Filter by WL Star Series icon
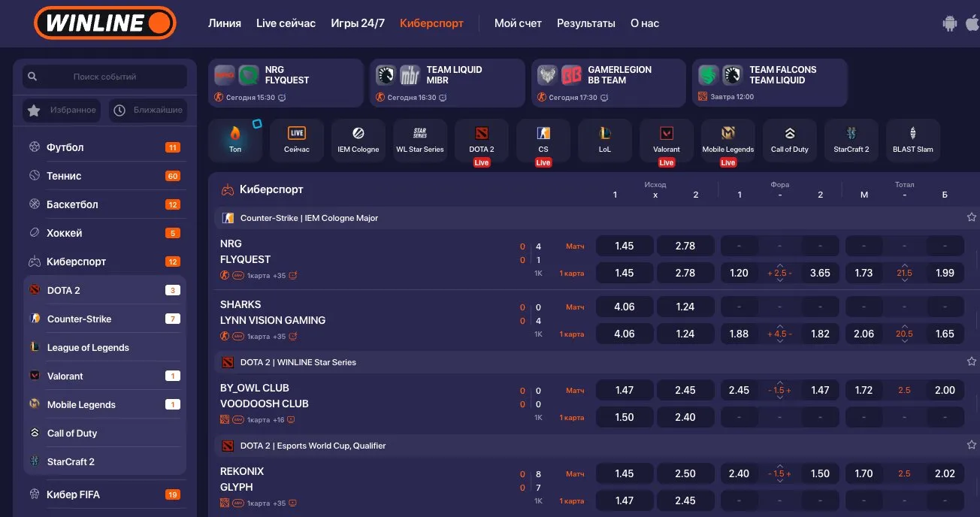This screenshot has width=980, height=517. tap(420, 141)
